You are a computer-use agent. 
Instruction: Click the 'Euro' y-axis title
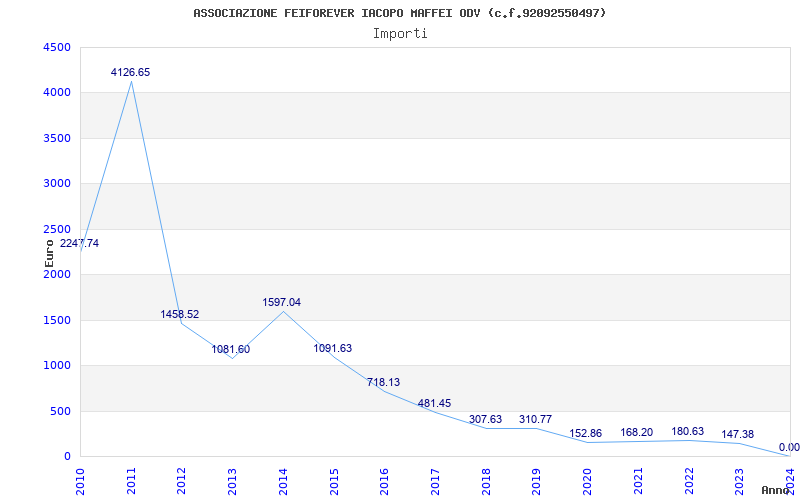pos(49,253)
